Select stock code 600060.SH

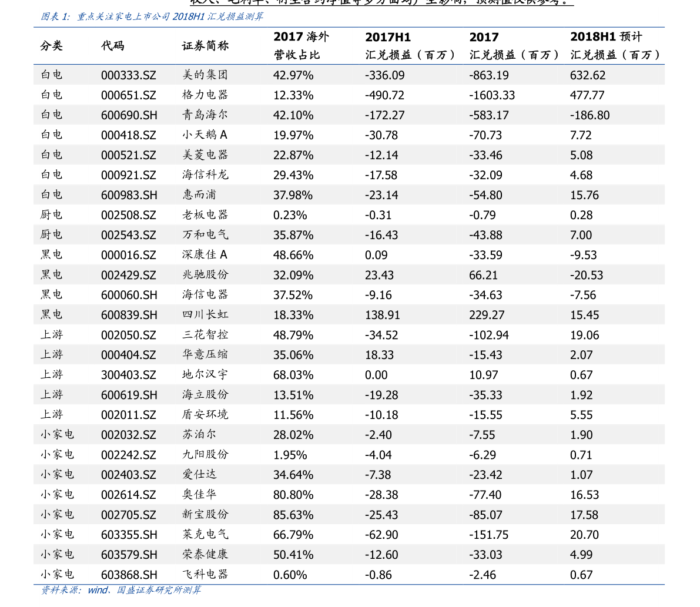[x=129, y=295]
